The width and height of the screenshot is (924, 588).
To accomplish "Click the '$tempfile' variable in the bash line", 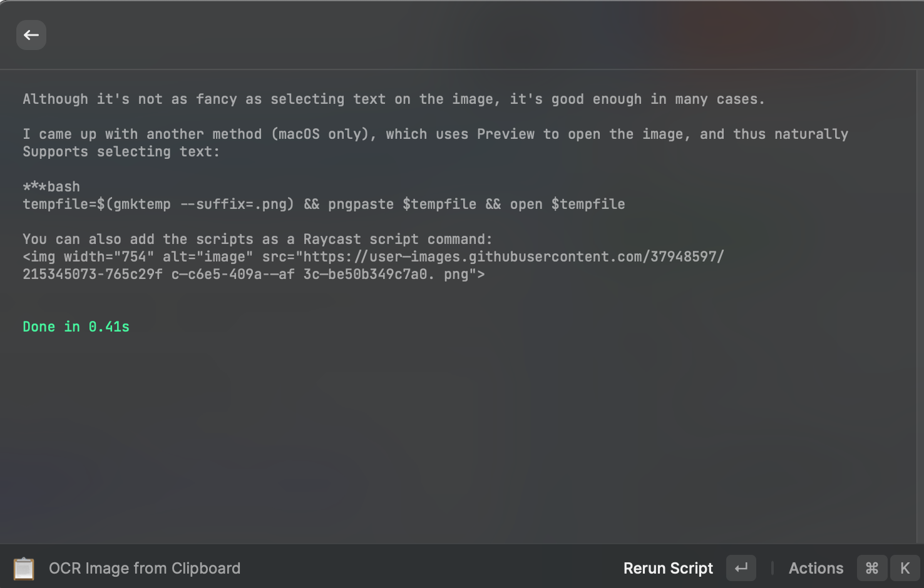I will [x=441, y=203].
